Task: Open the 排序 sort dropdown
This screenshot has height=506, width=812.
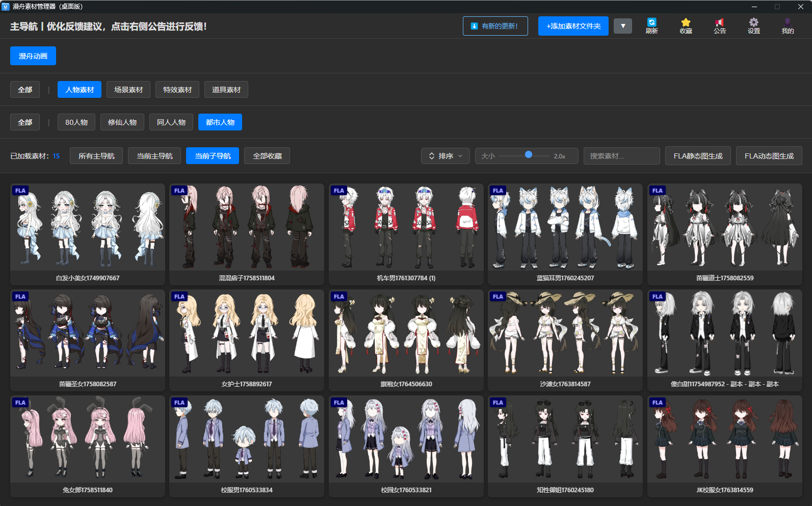Action: 446,156
